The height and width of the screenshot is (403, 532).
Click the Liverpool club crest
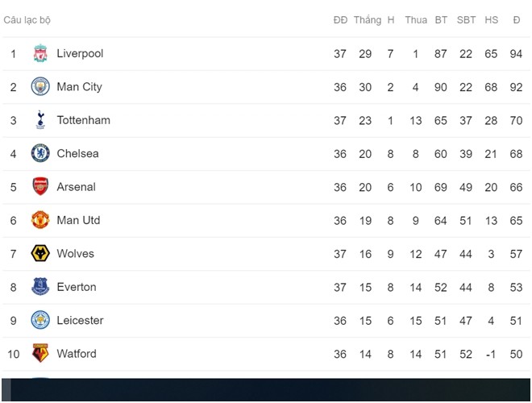click(x=40, y=53)
